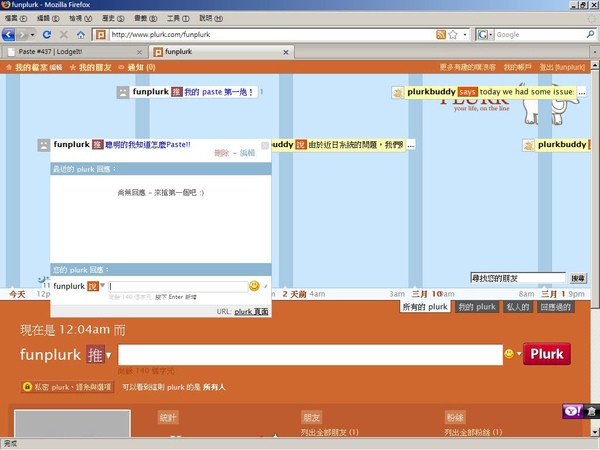Click the 搜尋 search button
The height and width of the screenshot is (450, 600).
578,278
